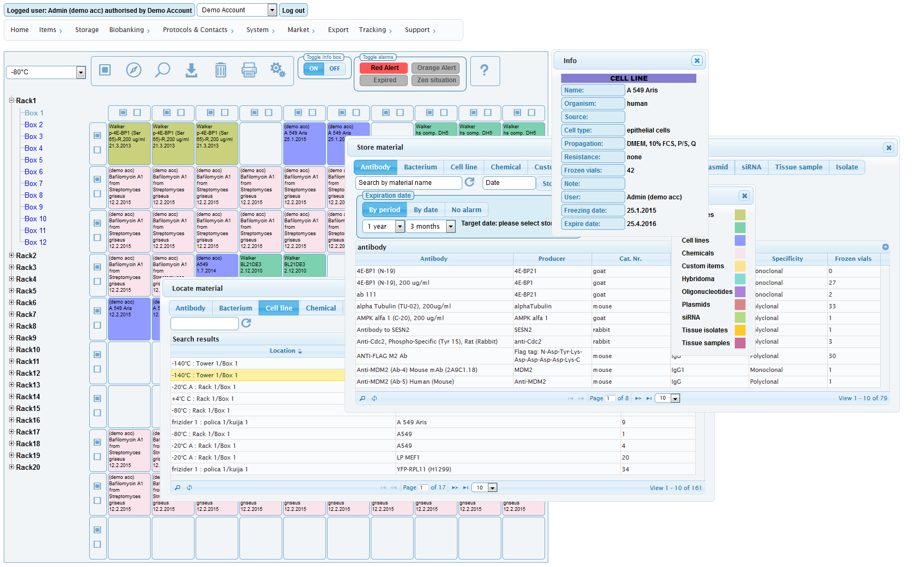Refresh the Store material search field
The height and width of the screenshot is (567, 924).
point(470,182)
